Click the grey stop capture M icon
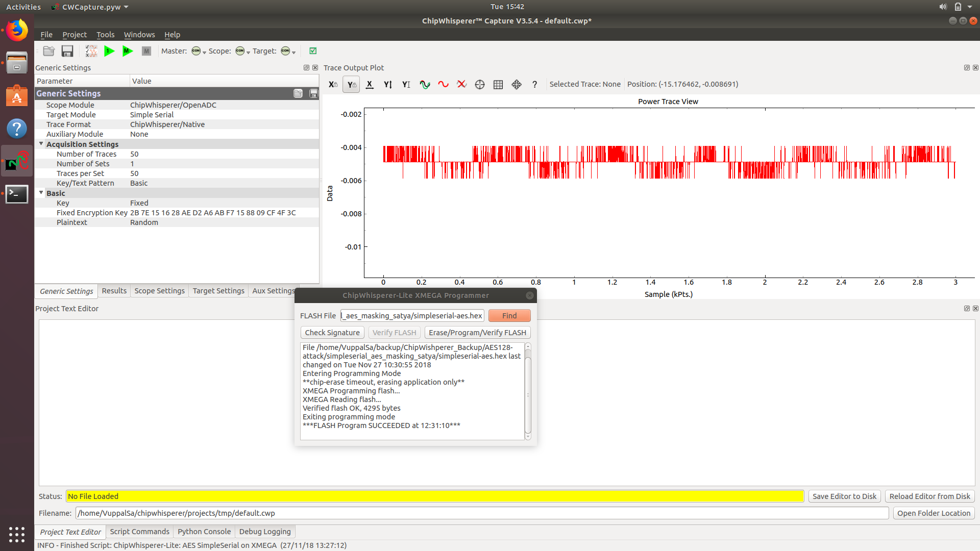 [146, 51]
